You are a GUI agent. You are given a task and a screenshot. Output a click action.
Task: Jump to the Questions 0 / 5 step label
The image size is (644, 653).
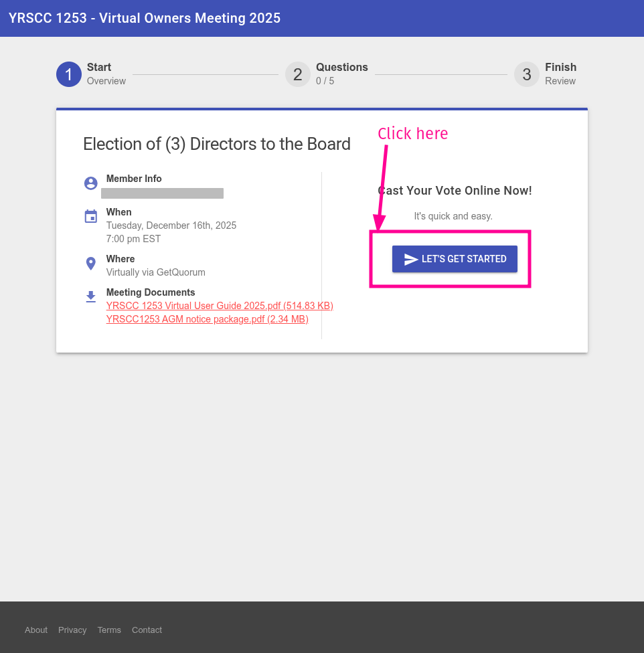341,74
